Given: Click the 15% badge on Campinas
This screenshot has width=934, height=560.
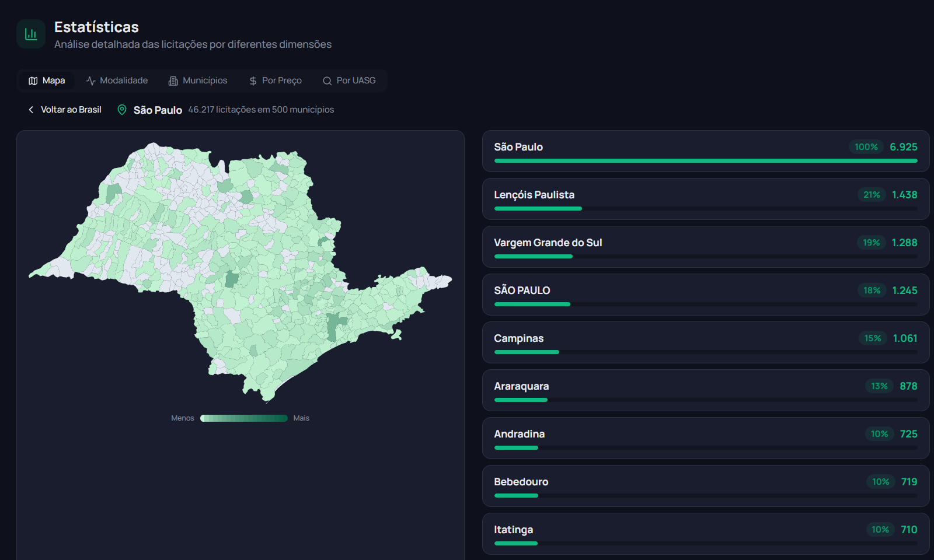Looking at the screenshot, I should (873, 338).
